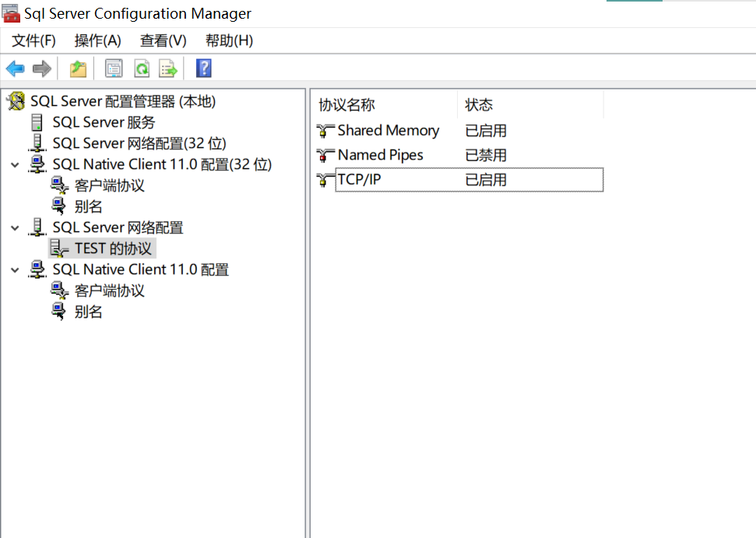
Task: Enable the disabled Named Pipes protocol
Action: coord(380,155)
